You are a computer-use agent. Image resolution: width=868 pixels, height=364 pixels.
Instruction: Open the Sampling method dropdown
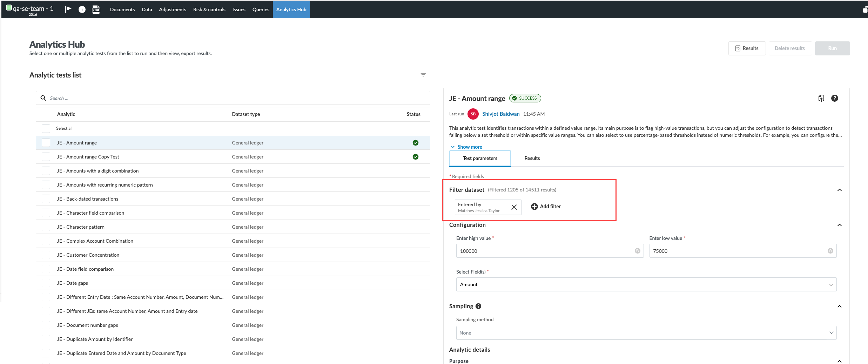point(646,333)
